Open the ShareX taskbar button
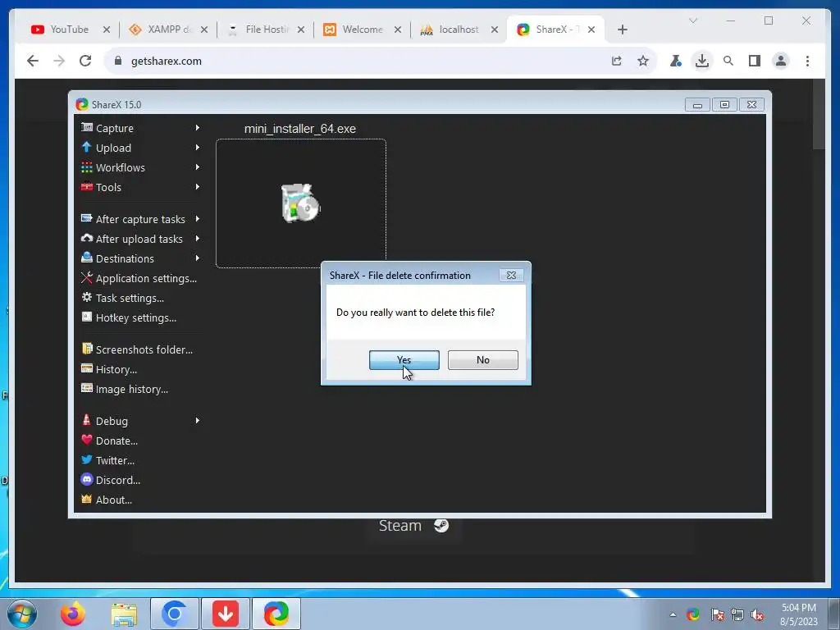The height and width of the screenshot is (630, 840). pos(276,614)
